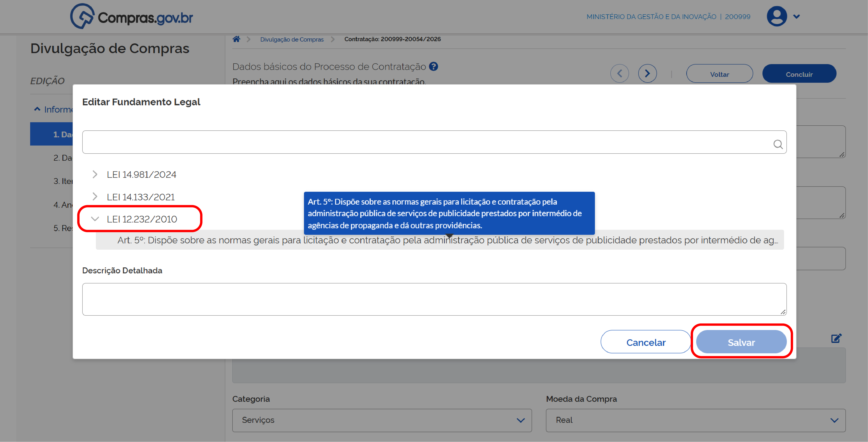Image resolution: width=868 pixels, height=442 pixels.
Task: Select LEI 14.133/2021 label text
Action: [x=141, y=197]
